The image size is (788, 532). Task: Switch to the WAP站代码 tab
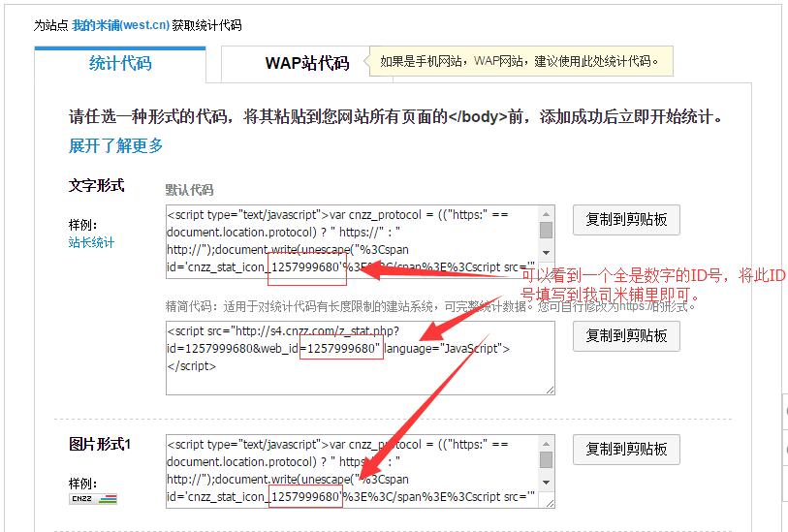point(306,64)
